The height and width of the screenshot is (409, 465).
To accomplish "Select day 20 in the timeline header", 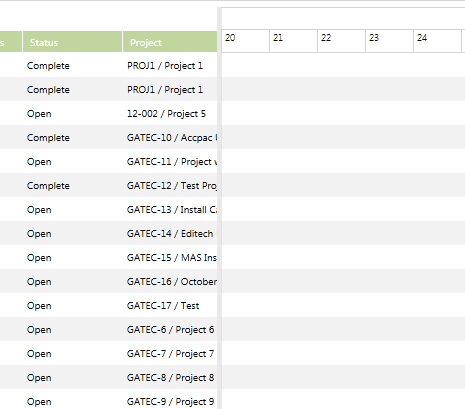I will click(245, 41).
